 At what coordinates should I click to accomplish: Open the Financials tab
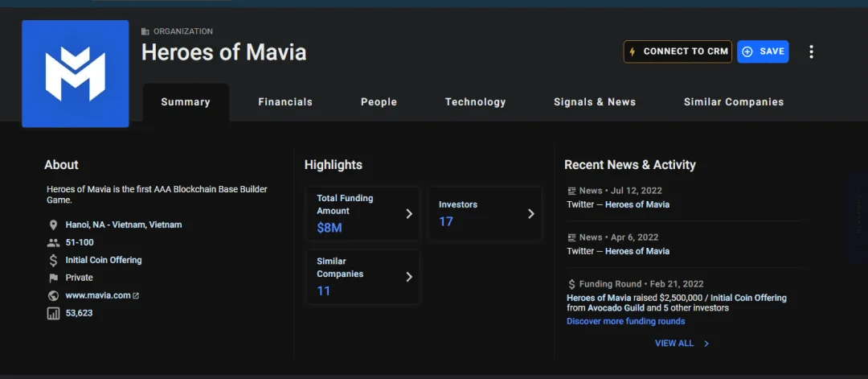click(285, 102)
